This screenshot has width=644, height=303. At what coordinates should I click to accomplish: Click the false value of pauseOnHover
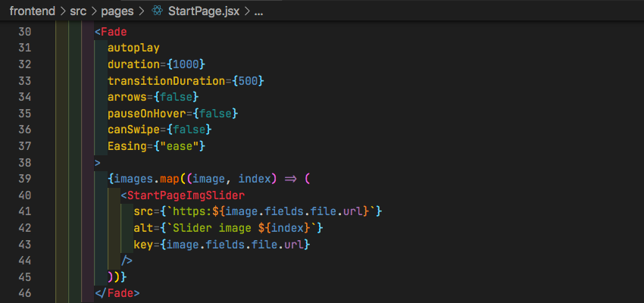click(x=215, y=114)
